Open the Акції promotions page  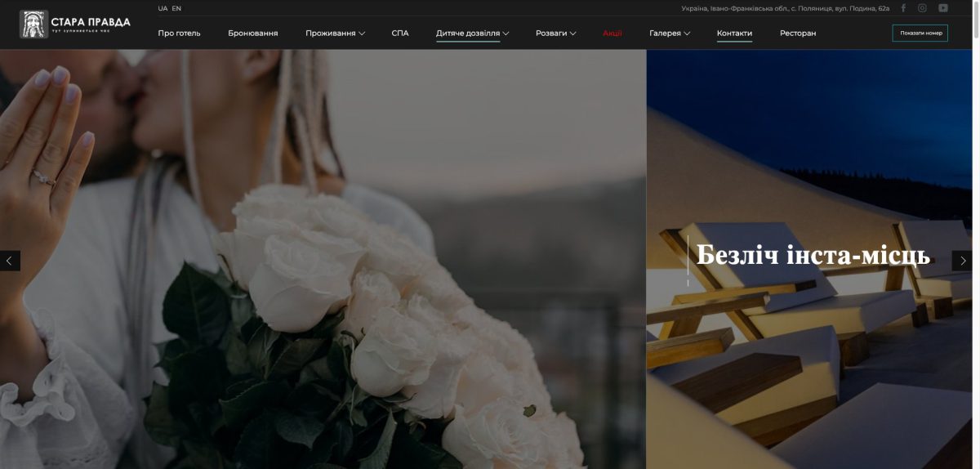[612, 33]
